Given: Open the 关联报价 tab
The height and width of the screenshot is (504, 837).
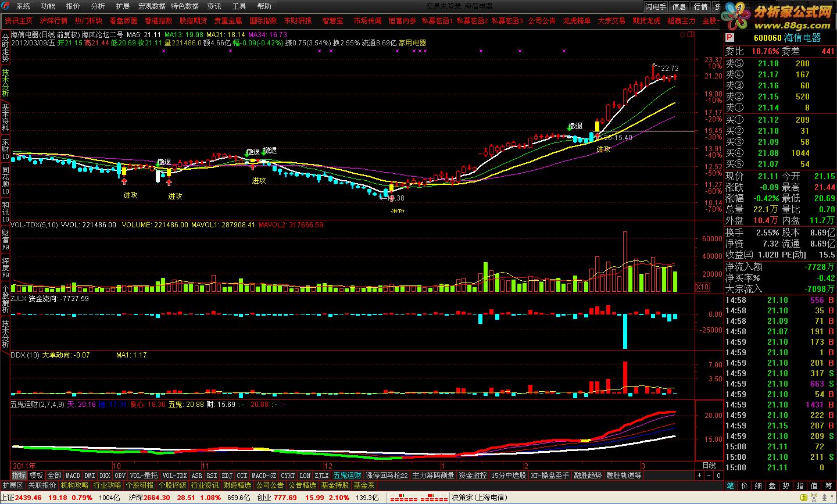Looking at the screenshot, I should pyautogui.click(x=42, y=485).
